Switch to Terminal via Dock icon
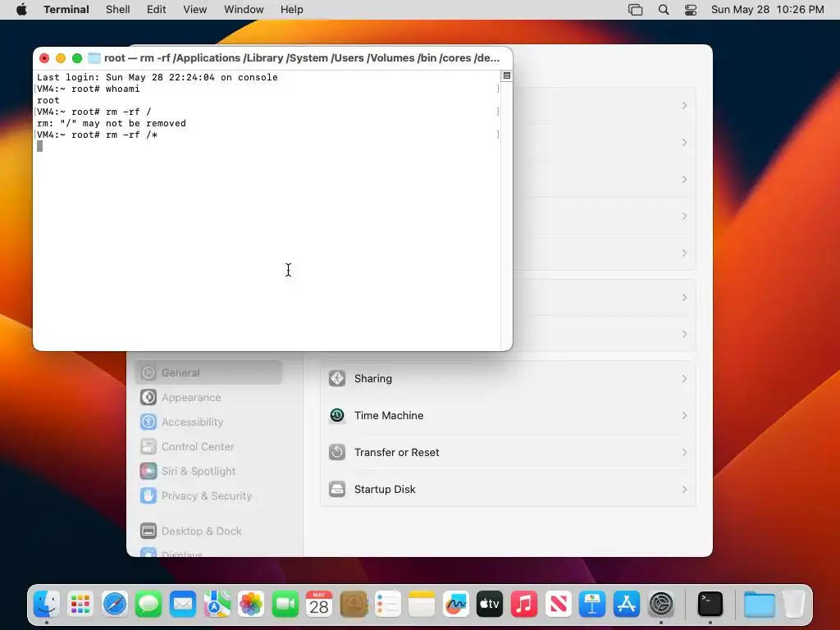This screenshot has width=840, height=630. (710, 605)
